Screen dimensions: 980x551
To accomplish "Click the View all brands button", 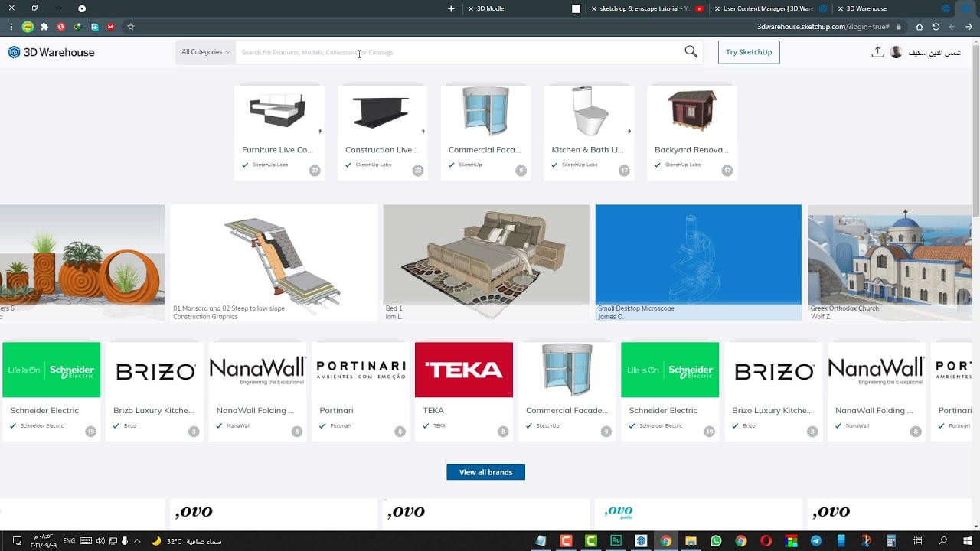I will [485, 472].
